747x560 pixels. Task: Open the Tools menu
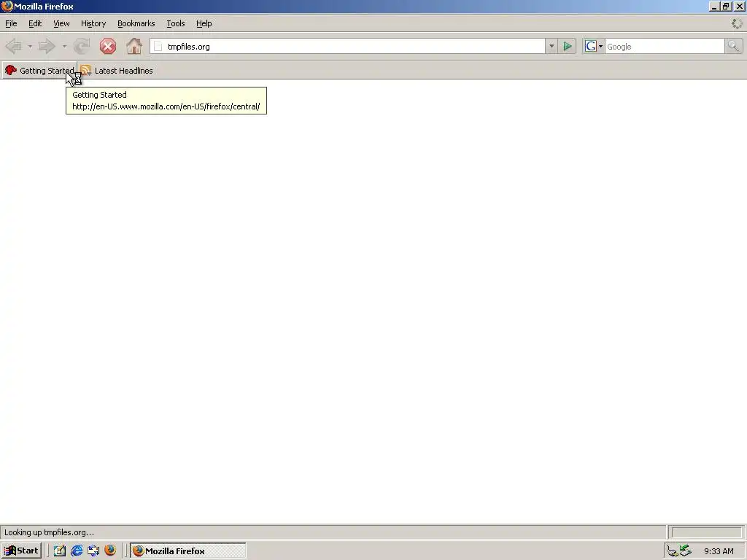176,23
